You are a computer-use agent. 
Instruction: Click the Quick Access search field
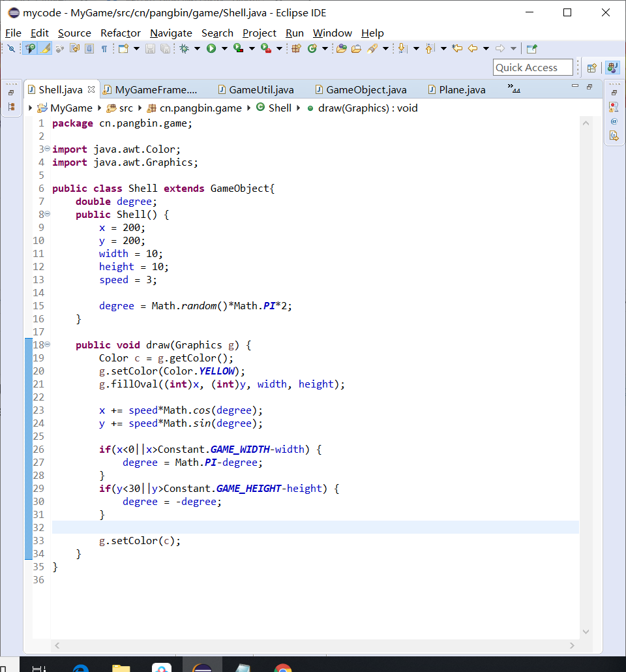[x=533, y=68]
